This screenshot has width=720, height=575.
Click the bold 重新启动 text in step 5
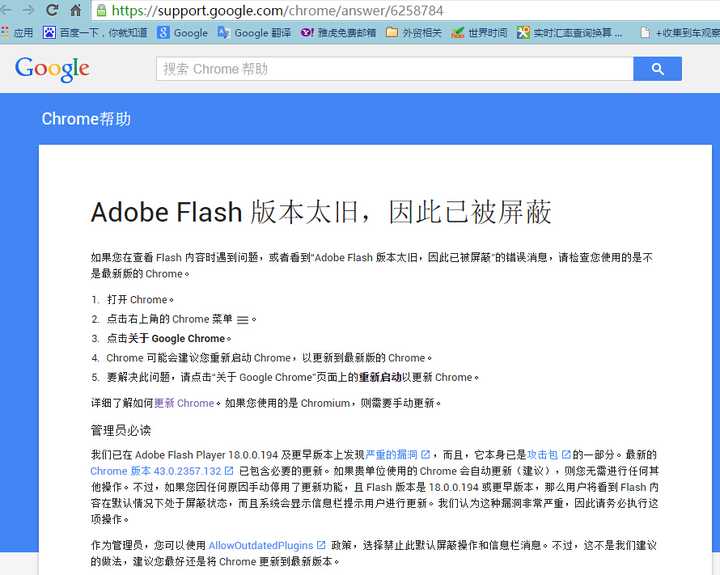380,377
